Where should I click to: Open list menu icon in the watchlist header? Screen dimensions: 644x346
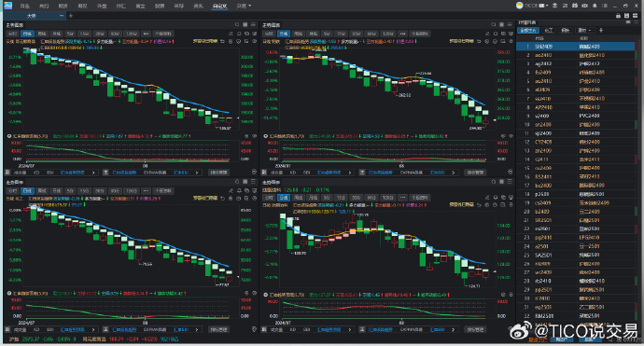[x=637, y=22]
